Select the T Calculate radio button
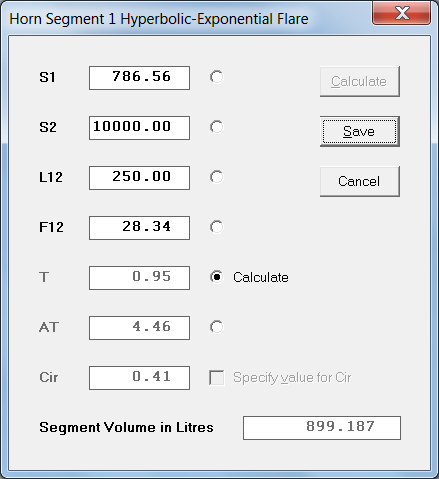 pyautogui.click(x=217, y=277)
